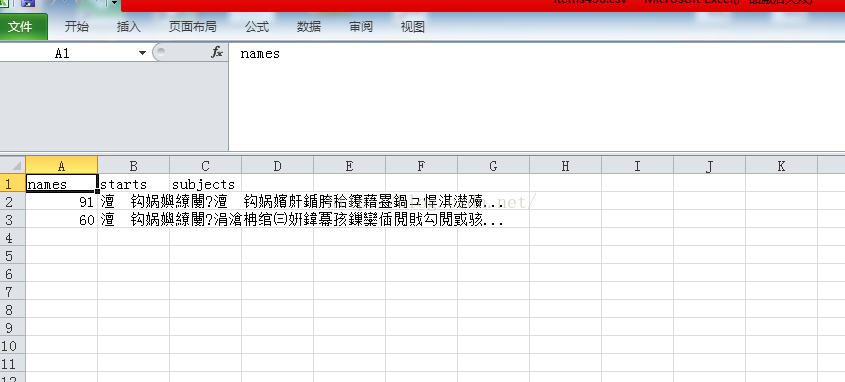Click cell A3 with value 60
The image size is (845, 382).
[61, 219]
